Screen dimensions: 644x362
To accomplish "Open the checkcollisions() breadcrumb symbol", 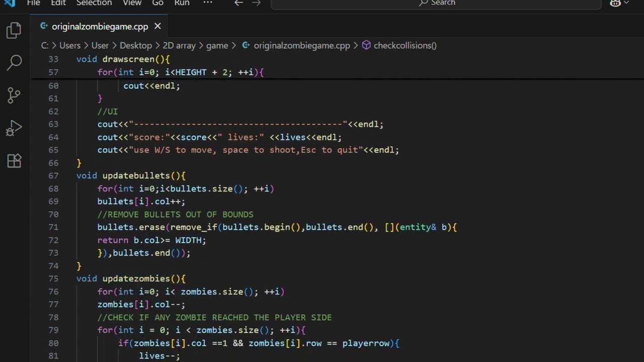I will (405, 45).
